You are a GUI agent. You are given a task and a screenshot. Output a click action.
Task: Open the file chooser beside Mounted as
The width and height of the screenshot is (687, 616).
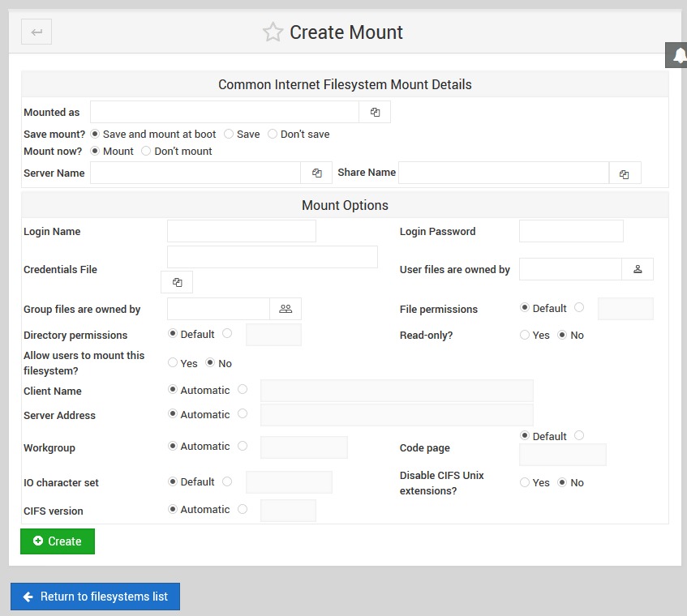(375, 112)
